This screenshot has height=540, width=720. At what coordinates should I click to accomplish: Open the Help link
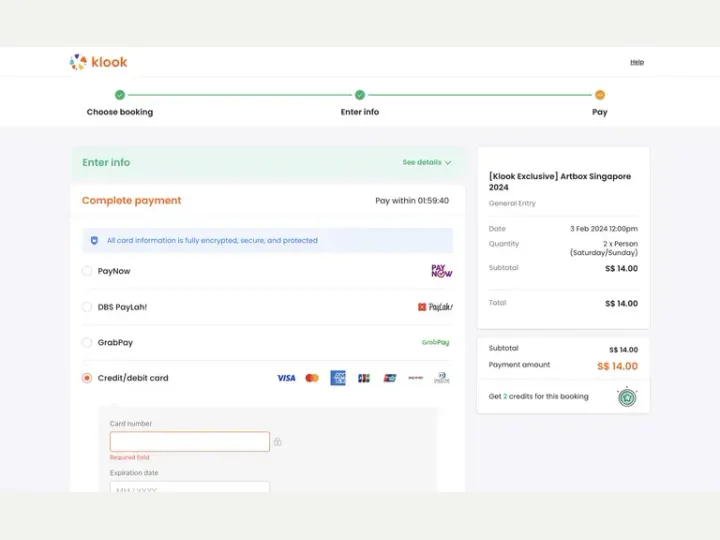pyautogui.click(x=636, y=62)
